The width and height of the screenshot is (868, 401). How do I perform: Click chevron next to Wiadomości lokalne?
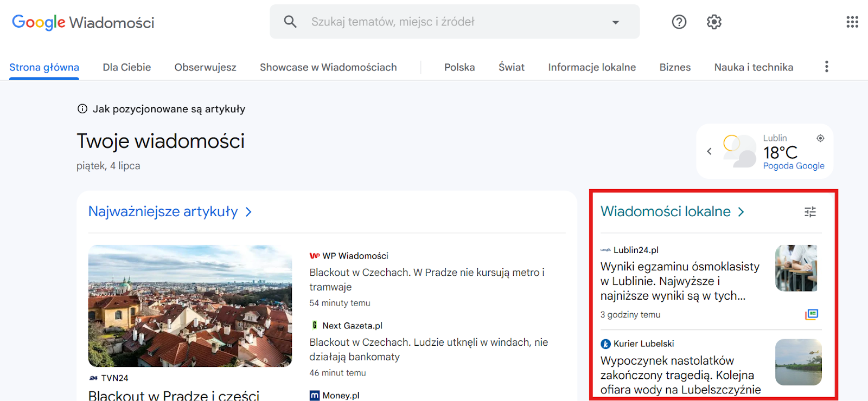coord(741,212)
